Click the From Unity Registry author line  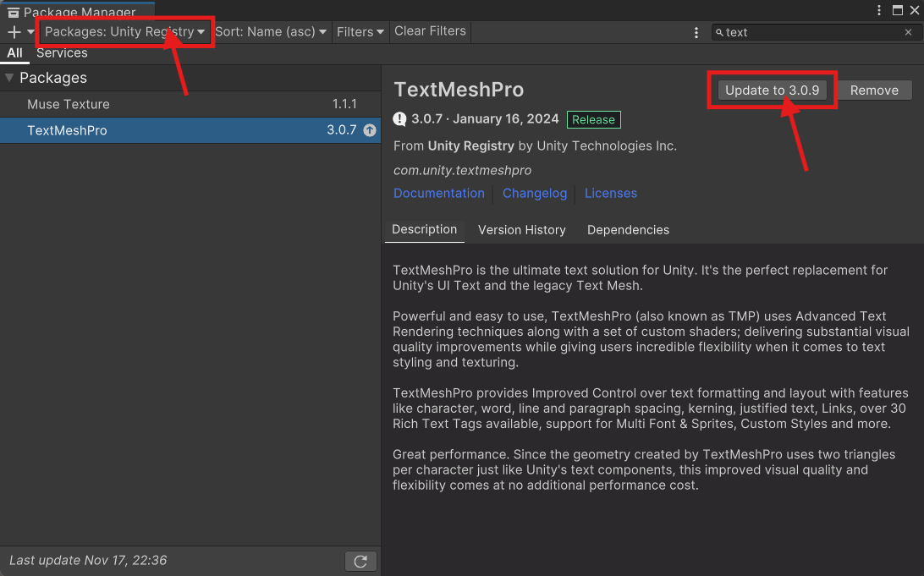click(535, 146)
